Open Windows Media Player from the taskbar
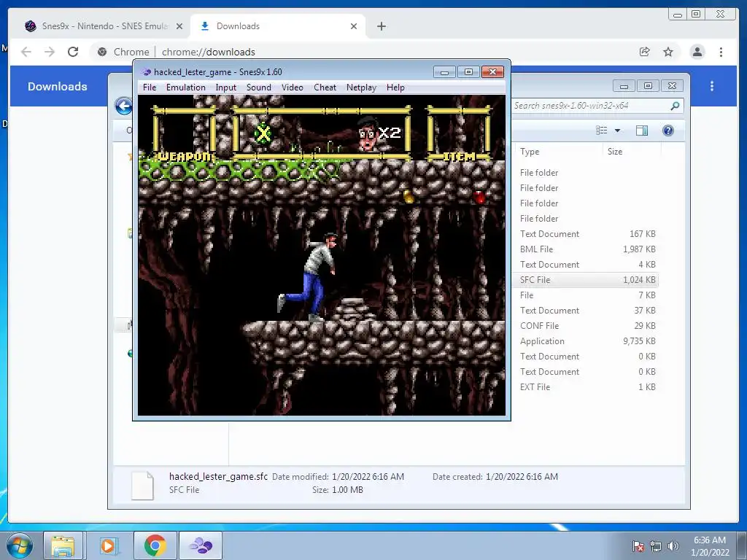 point(108,545)
